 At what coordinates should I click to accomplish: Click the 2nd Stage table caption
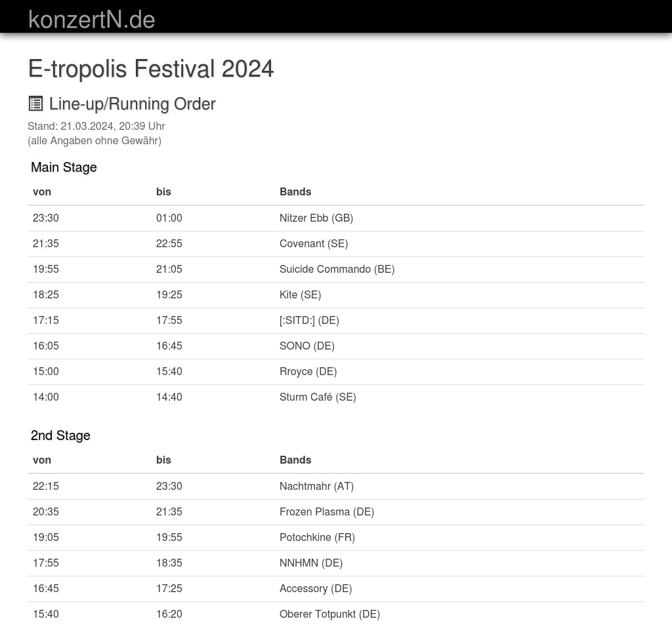[60, 435]
